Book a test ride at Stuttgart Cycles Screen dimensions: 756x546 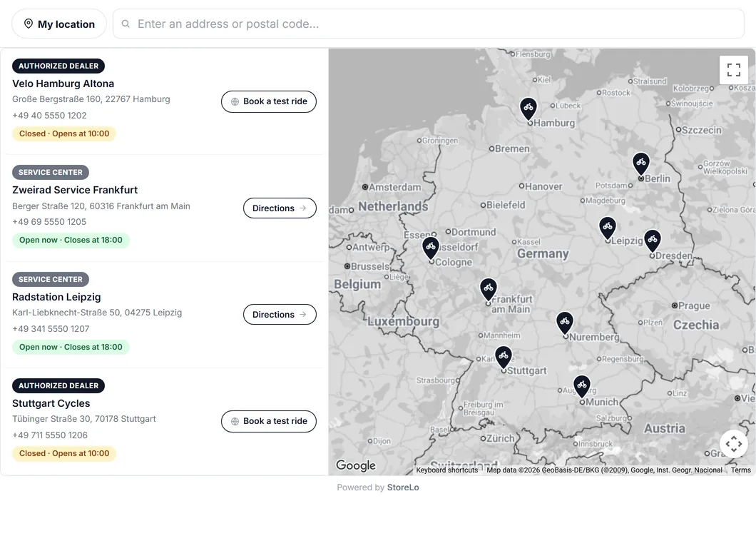click(269, 421)
